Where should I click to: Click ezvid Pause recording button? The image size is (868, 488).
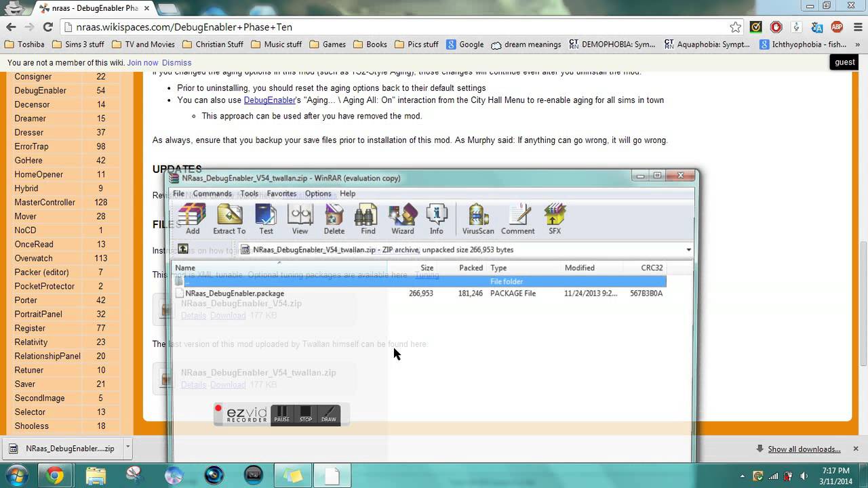point(281,414)
